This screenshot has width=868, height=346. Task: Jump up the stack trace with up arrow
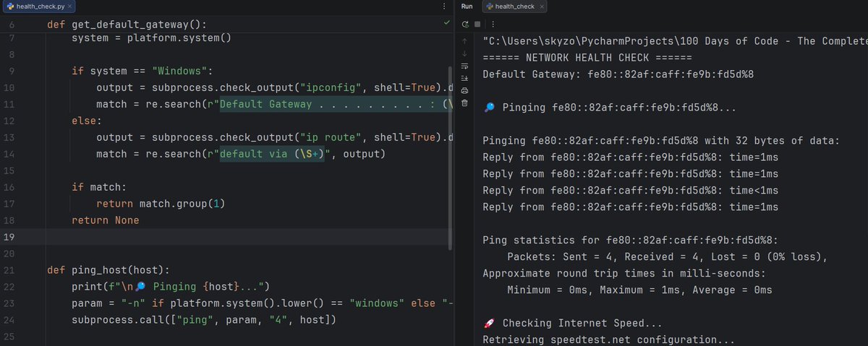pos(464,41)
